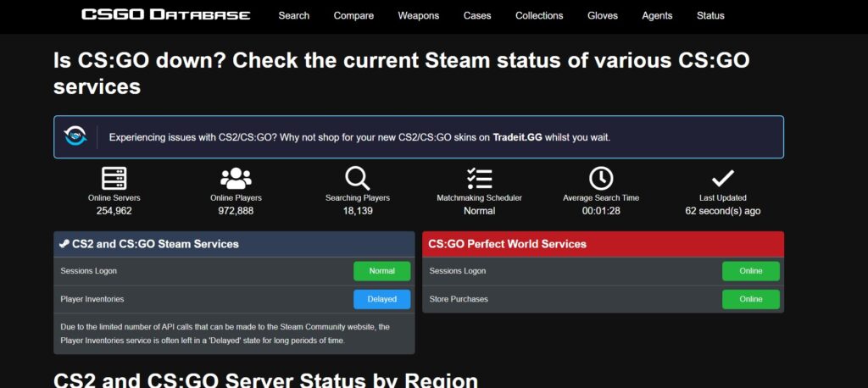Click the Tradeit handshake logo icon
868x388 pixels.
click(75, 136)
